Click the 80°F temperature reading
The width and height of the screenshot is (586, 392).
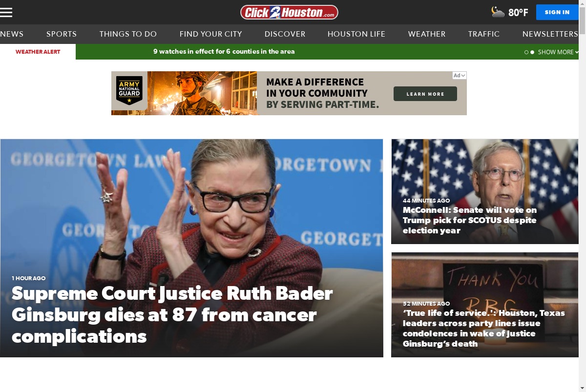tap(518, 13)
